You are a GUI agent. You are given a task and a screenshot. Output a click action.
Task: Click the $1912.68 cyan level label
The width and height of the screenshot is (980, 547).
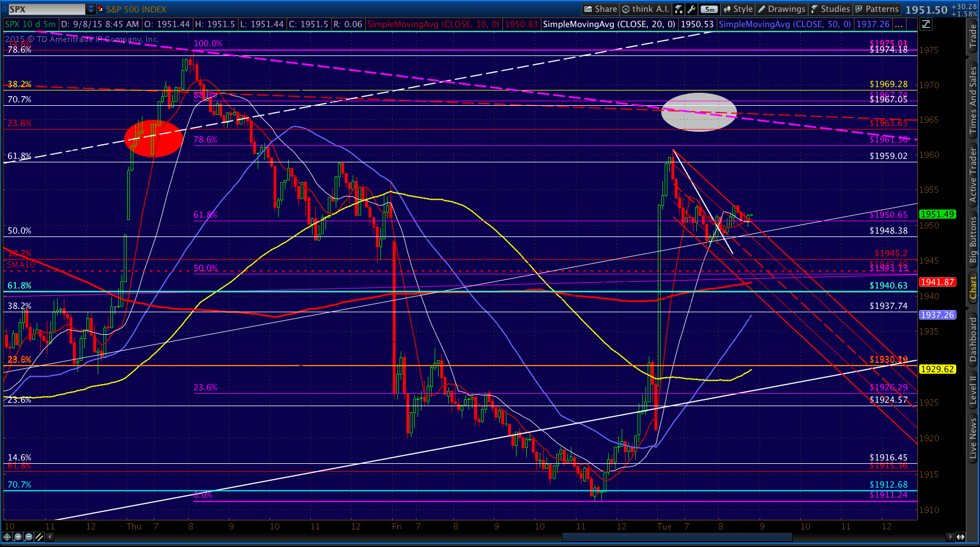pos(888,485)
